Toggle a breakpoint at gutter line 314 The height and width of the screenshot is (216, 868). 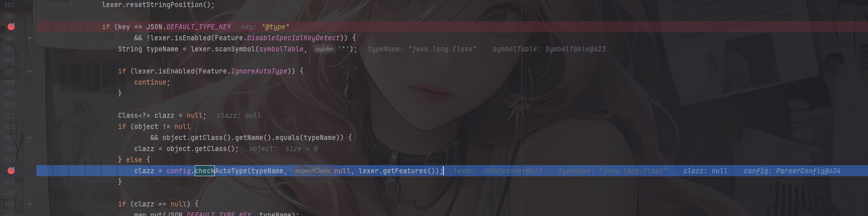(10, 149)
